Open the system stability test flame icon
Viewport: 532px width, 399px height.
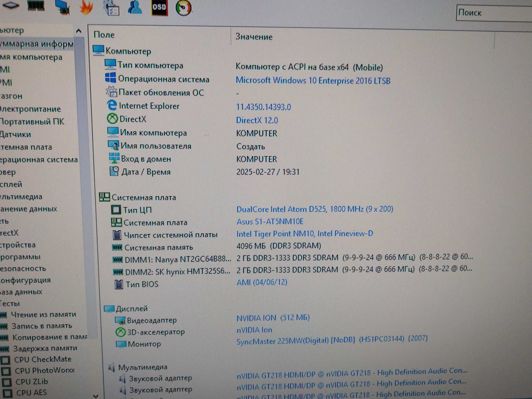tap(86, 7)
